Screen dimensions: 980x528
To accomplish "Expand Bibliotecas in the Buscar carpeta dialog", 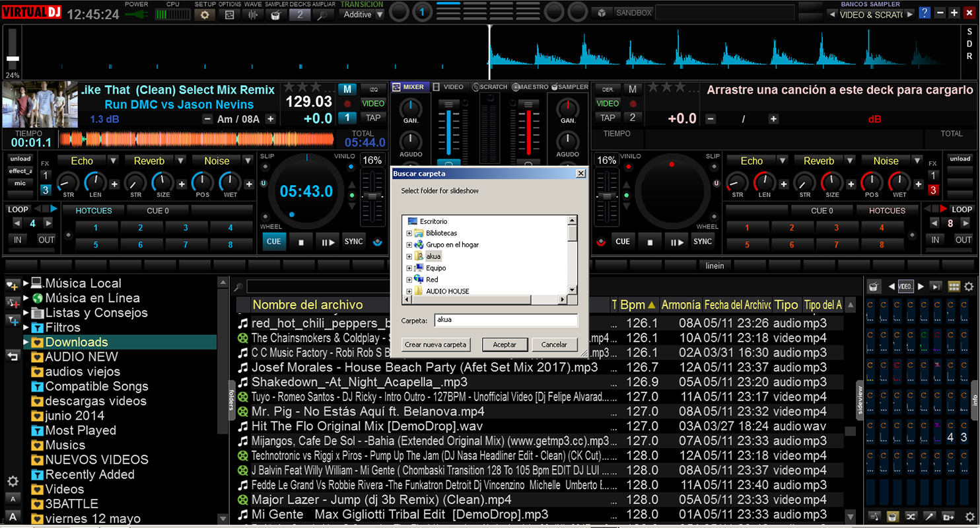I will pyautogui.click(x=409, y=233).
